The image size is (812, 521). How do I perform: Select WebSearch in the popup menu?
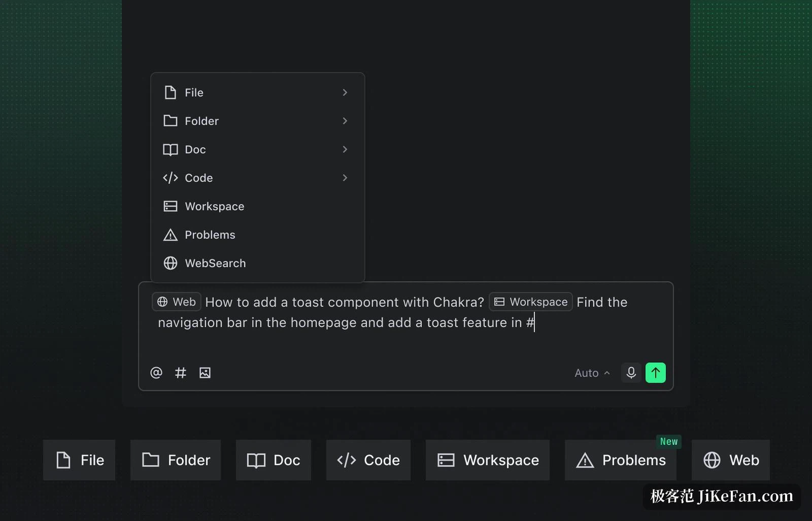tap(257, 263)
